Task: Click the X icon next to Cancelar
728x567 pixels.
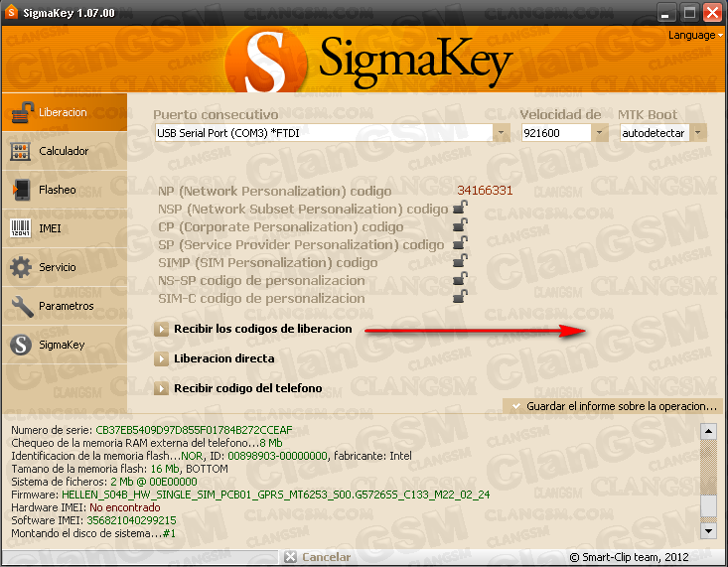Action: tap(291, 557)
